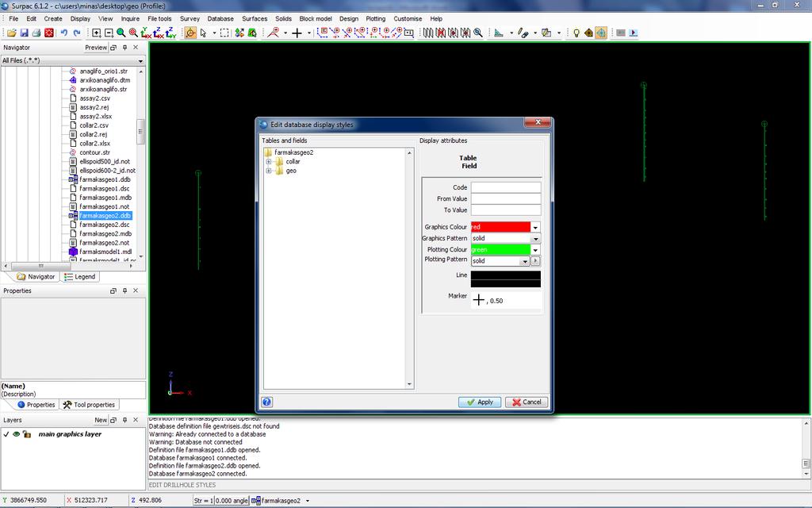812x508 pixels.
Task: Switch to ZX plane view icon
Action: 158,33
